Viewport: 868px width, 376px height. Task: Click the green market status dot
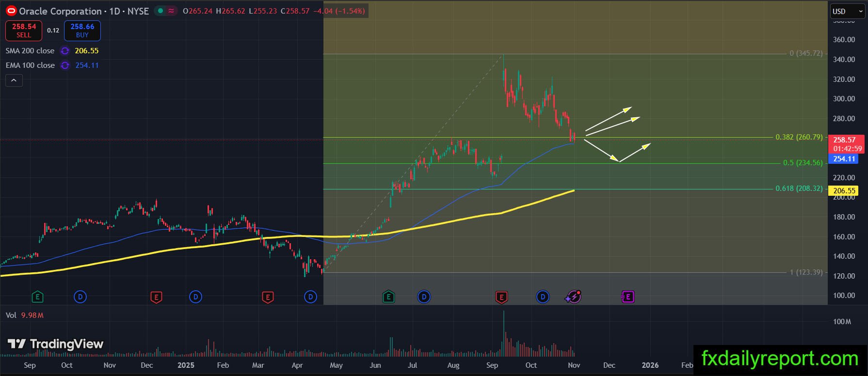pos(161,11)
